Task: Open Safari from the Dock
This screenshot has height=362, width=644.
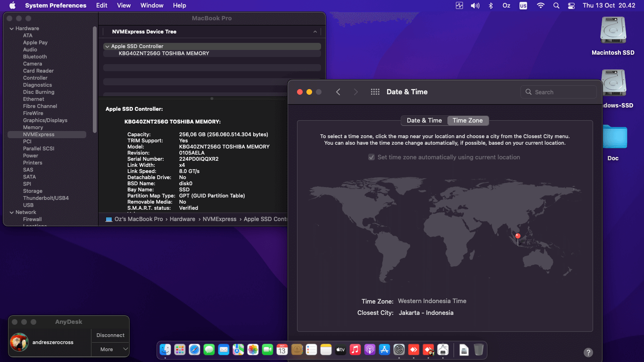Action: click(194, 349)
